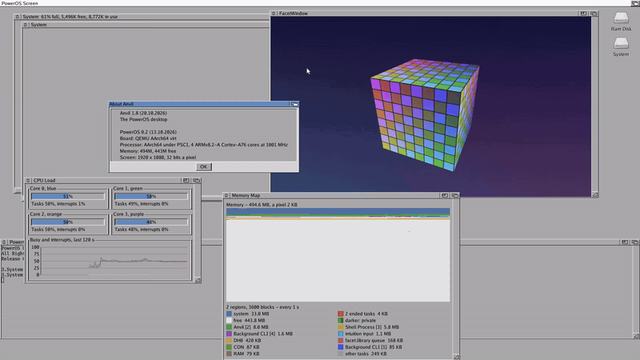640x360 pixels.
Task: Click the 'Memory: 494M, 443M free' line
Action: pyautogui.click(x=148, y=151)
